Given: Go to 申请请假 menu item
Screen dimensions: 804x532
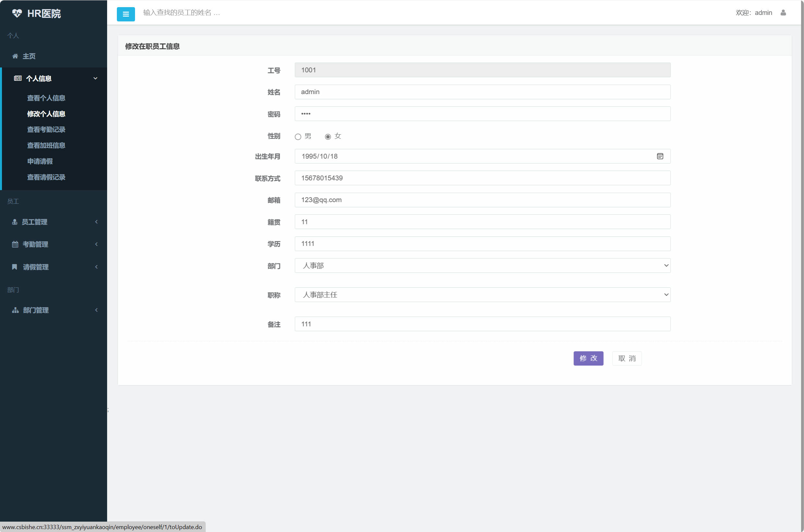Looking at the screenshot, I should 40,162.
